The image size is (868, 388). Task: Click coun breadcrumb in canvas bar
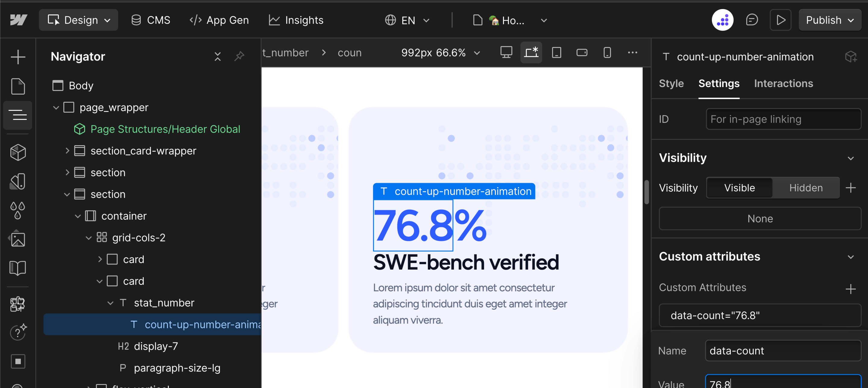tap(349, 52)
